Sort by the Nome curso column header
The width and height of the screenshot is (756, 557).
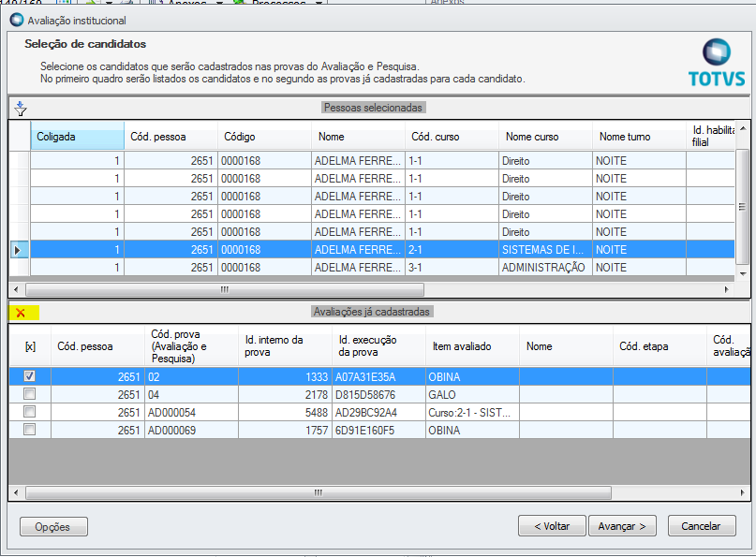[545, 137]
